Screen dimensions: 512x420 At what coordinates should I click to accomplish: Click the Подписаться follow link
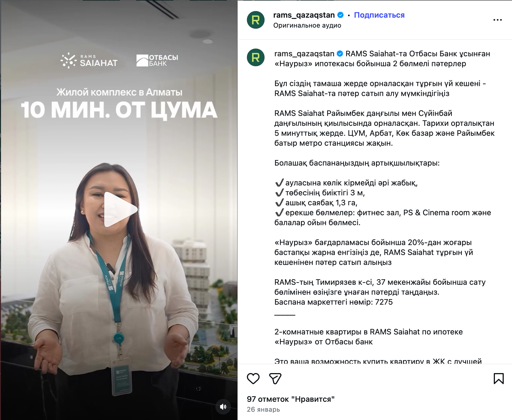(379, 15)
